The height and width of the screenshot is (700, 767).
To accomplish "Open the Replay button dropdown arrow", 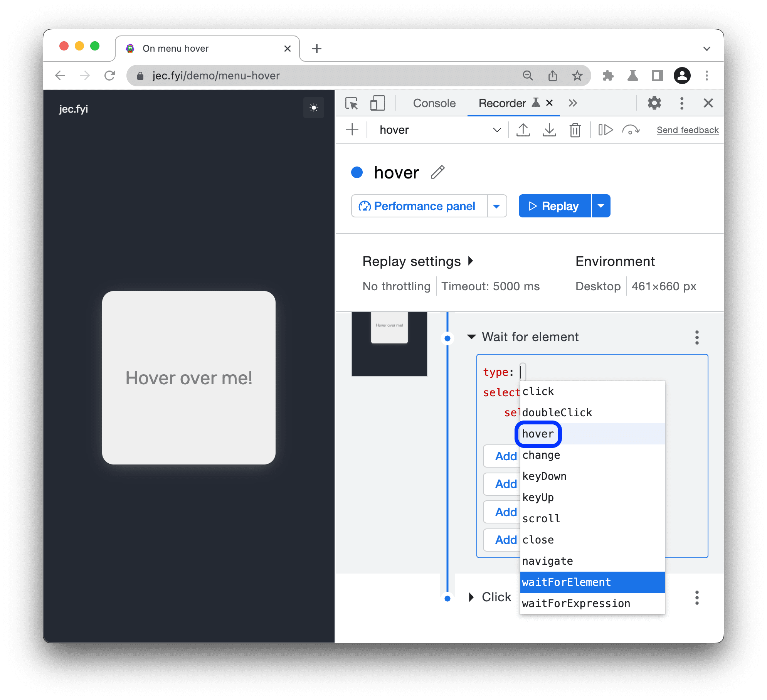I will 601,206.
